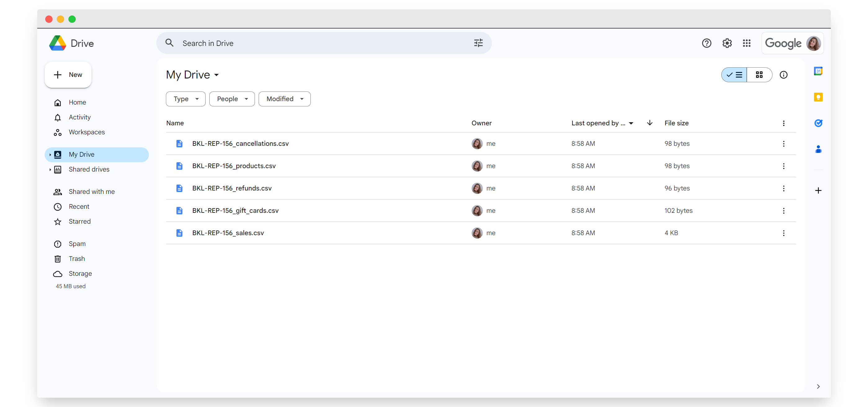Open the Type filter dropdown
868x407 pixels.
coord(185,99)
